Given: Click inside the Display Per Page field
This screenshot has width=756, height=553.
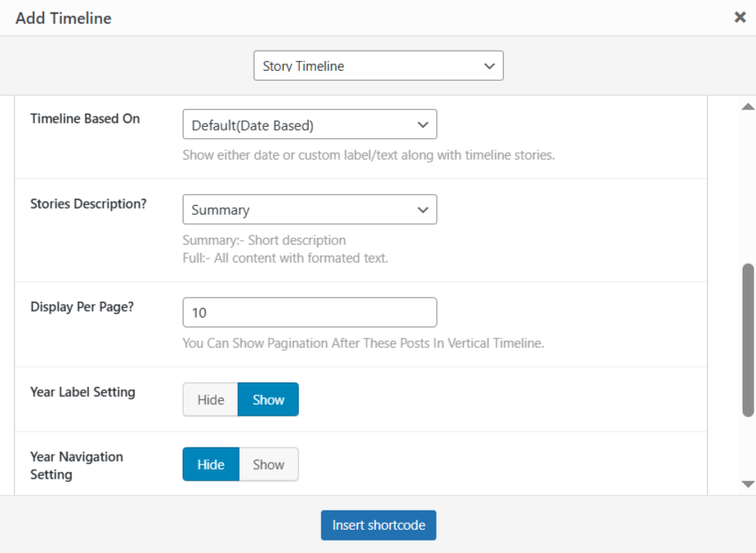Looking at the screenshot, I should [x=309, y=312].
